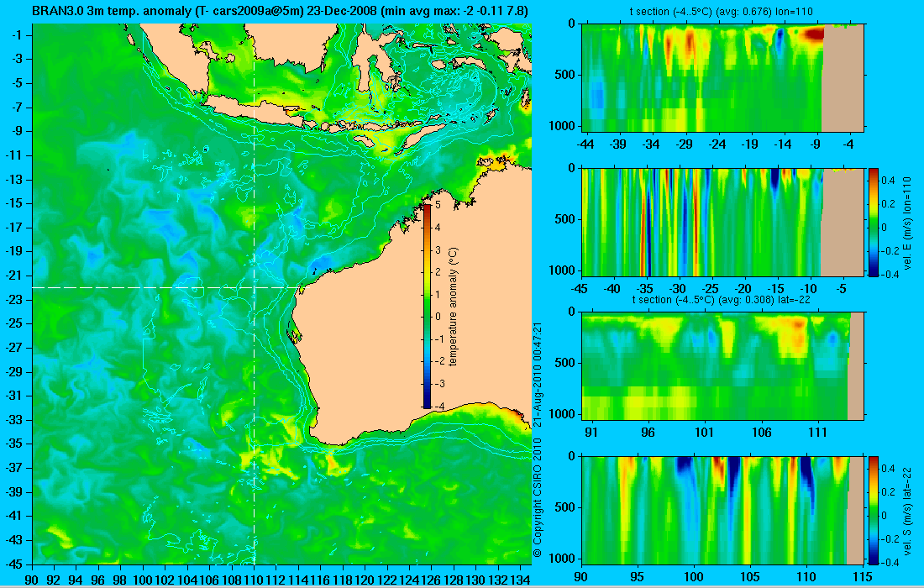Click the 115 tick under the vel. S section
The width and height of the screenshot is (924, 588).
pos(863,576)
